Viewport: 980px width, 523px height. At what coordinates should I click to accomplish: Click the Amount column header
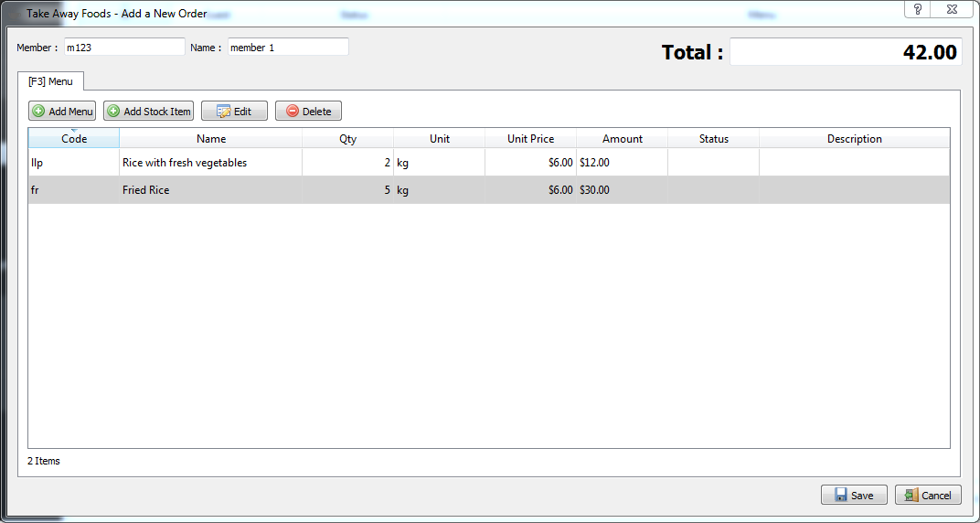[622, 139]
